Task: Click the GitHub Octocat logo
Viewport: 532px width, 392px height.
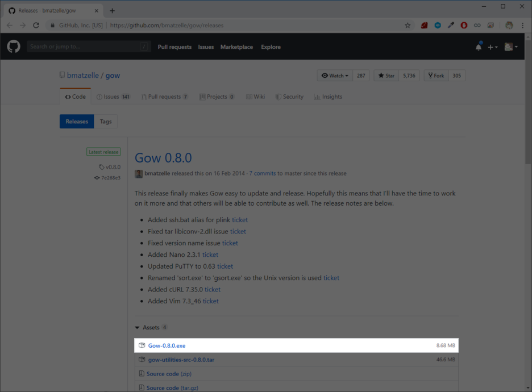Action: pyautogui.click(x=14, y=47)
